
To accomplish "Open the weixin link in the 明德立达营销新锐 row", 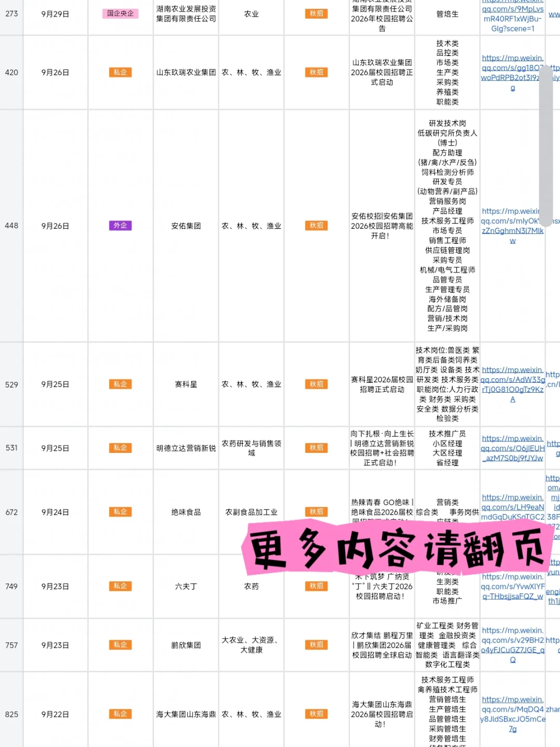I will (512, 448).
